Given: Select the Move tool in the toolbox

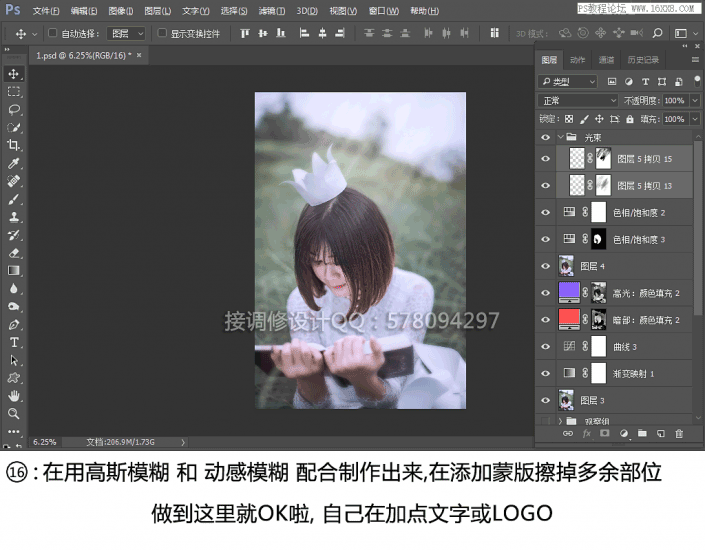Looking at the screenshot, I should [14, 74].
